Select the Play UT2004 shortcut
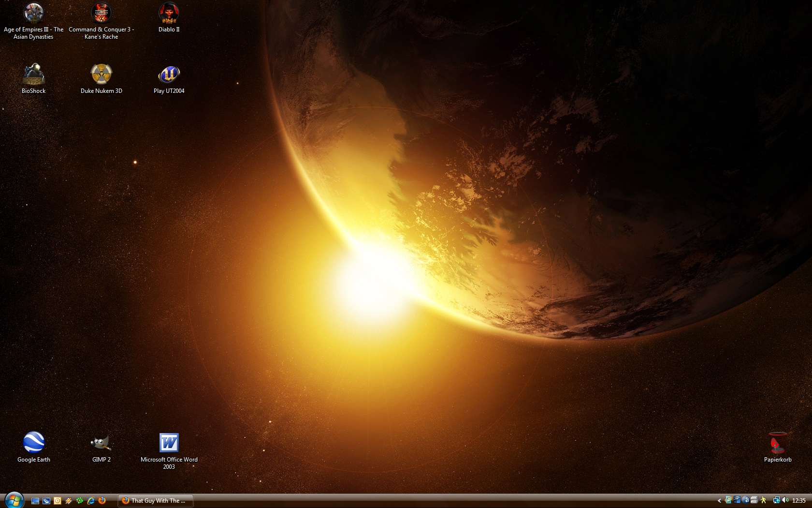Screen dimensions: 812x508 (169, 75)
